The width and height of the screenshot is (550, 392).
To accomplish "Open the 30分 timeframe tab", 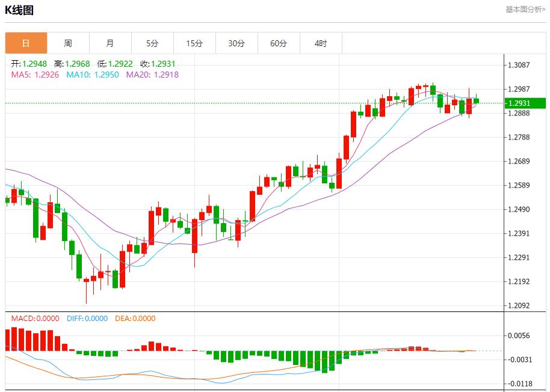I will [236, 43].
